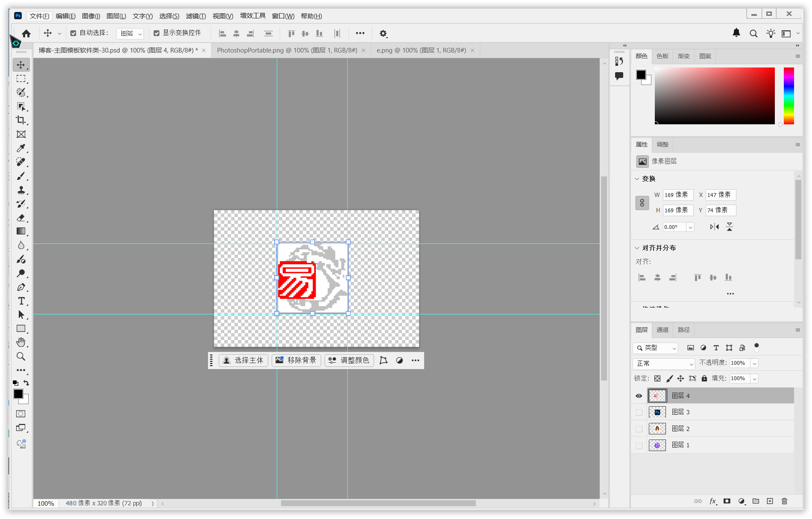
Task: Open the Search magnifier icon
Action: [753, 33]
